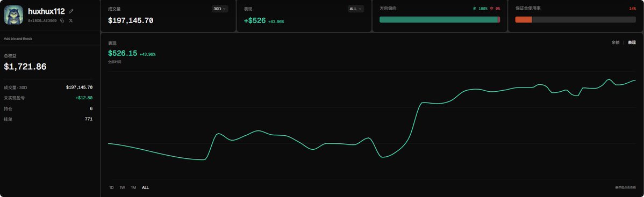
Task: Select the ALL chart range
Action: [145, 187]
